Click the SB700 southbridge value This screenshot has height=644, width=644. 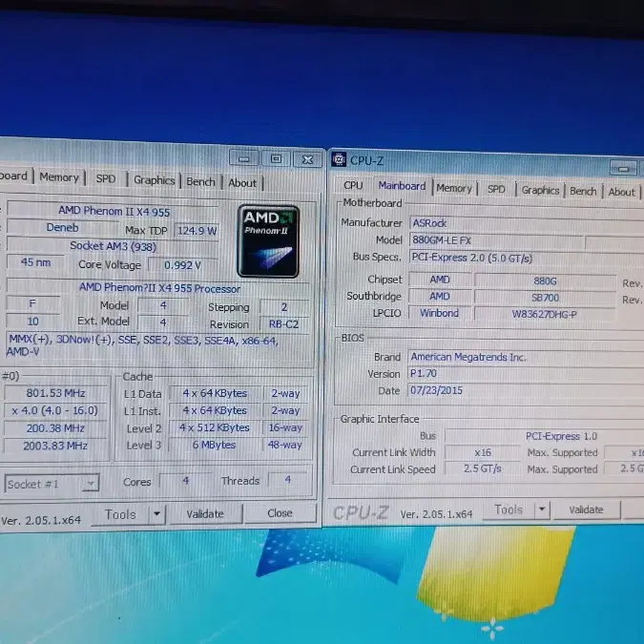[545, 298]
